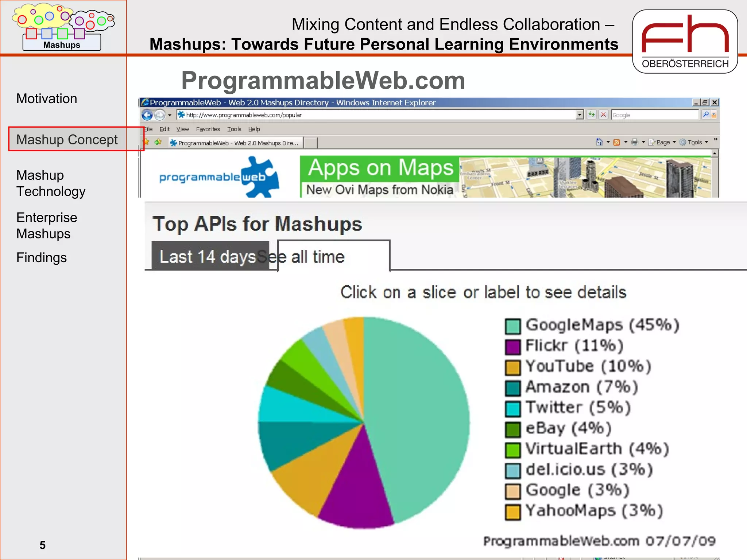Viewport: 747px width, 560px height.
Task: Click the del.icio.us (3%) legend label
Action: 589,469
